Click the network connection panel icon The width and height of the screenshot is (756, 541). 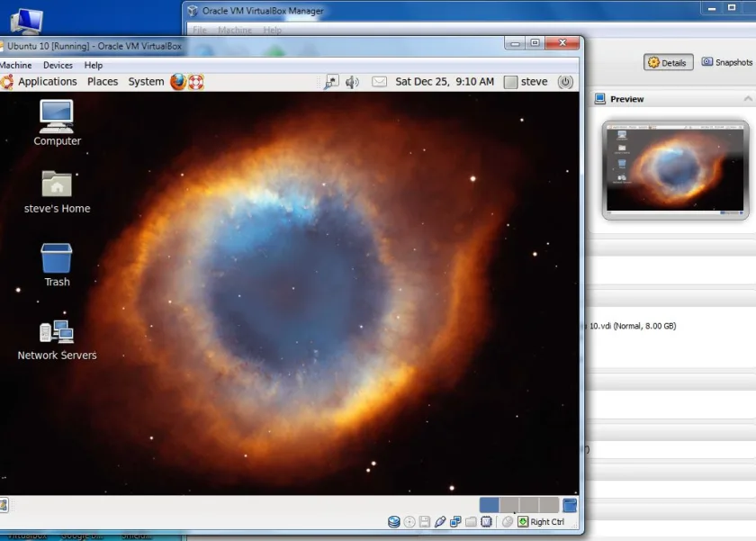tap(331, 82)
